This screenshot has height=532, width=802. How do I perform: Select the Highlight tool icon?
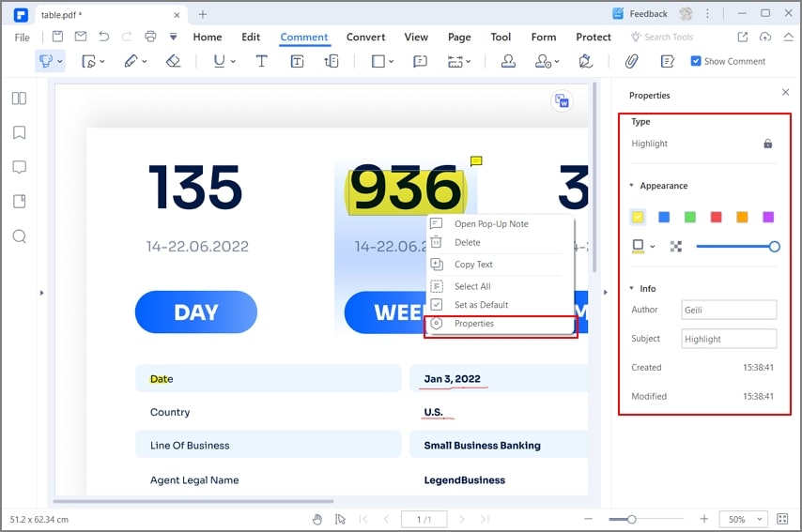point(45,61)
